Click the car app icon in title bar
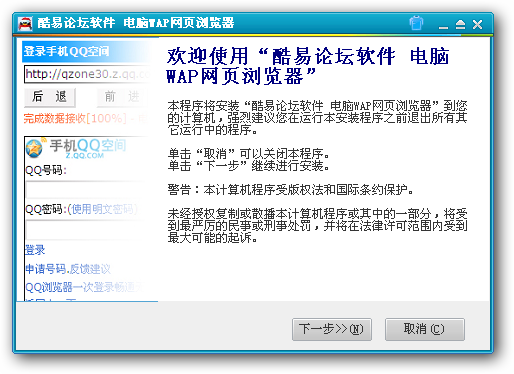514x374 pixels. coord(25,24)
